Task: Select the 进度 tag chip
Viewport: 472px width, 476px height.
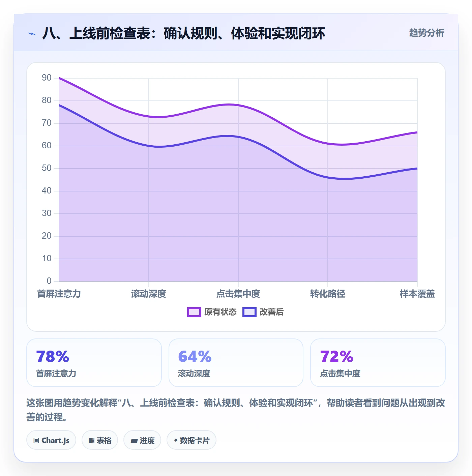Action: point(142,440)
